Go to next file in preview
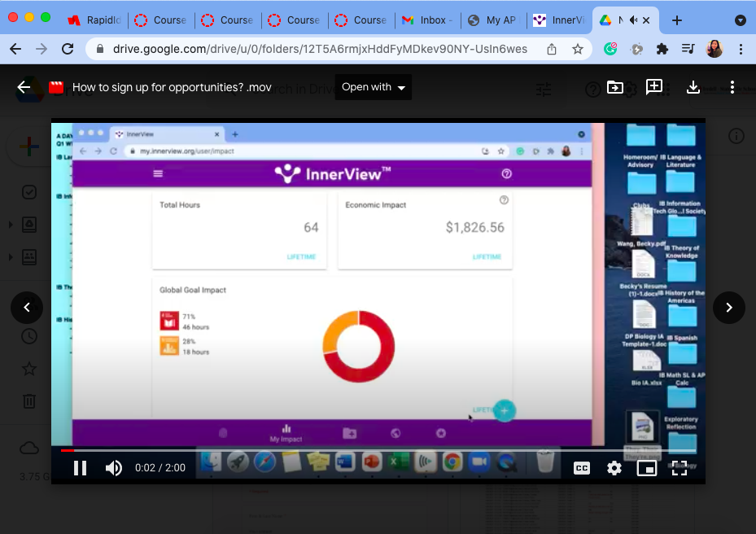The height and width of the screenshot is (534, 756). (729, 307)
